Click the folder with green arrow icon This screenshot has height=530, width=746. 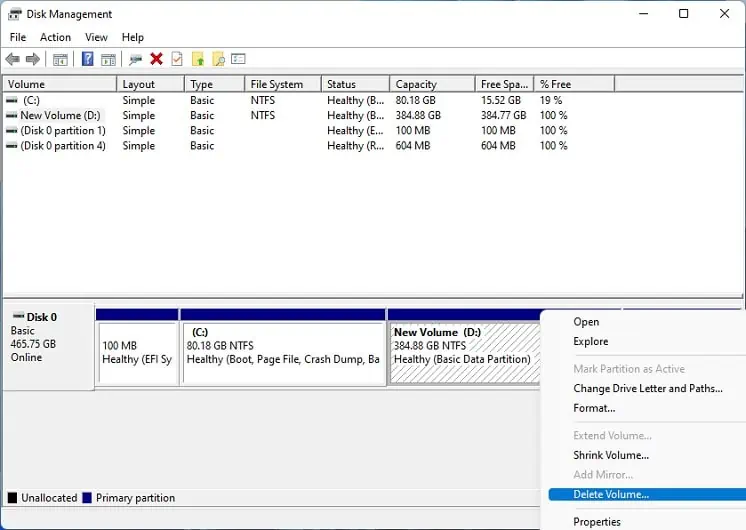198,60
